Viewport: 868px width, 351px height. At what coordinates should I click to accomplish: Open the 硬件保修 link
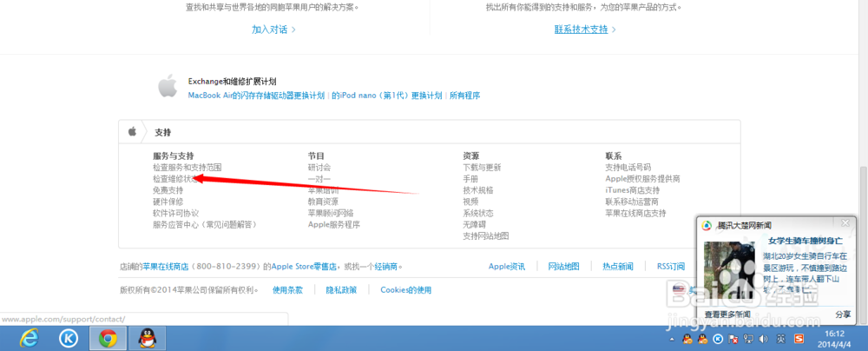point(168,202)
